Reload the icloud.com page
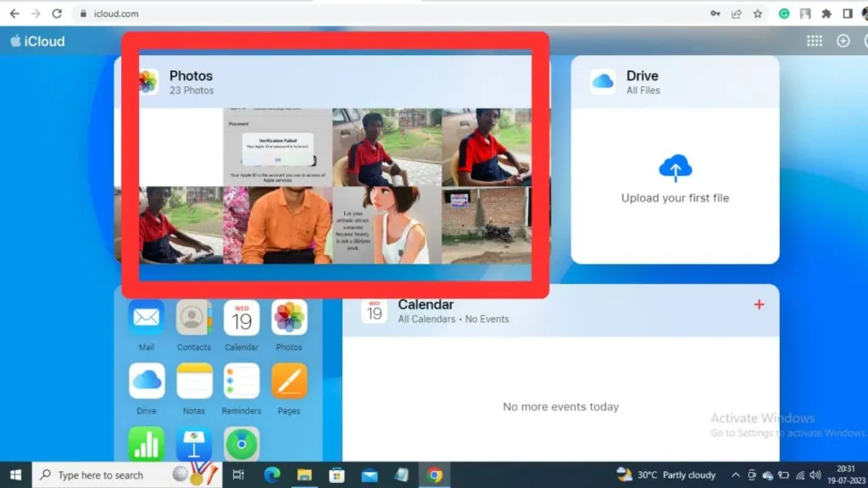The height and width of the screenshot is (488, 868). coord(57,14)
